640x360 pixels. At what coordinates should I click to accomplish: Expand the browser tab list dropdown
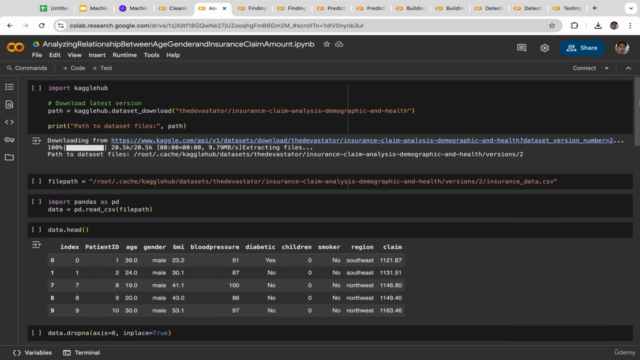pos(631,8)
